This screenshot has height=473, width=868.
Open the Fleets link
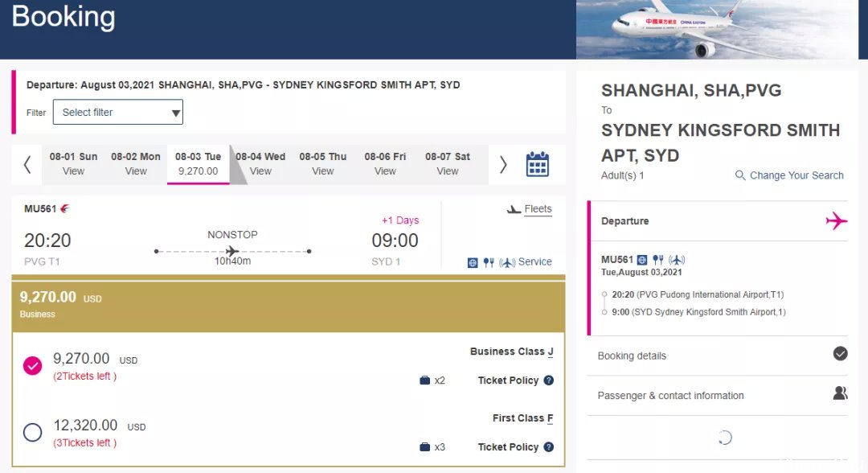(538, 209)
